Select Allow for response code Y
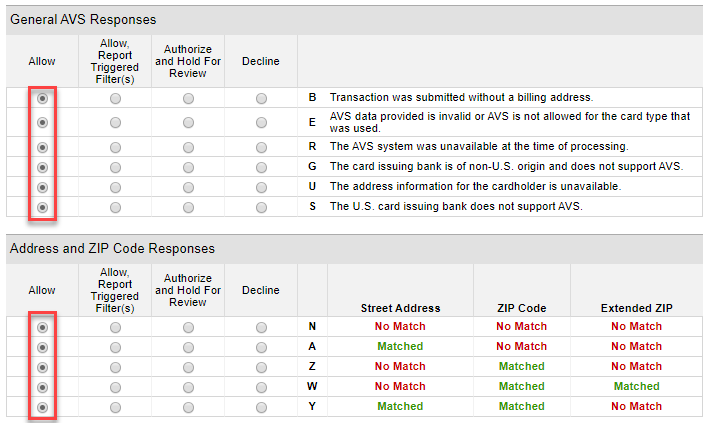708x423 pixels. [x=42, y=408]
